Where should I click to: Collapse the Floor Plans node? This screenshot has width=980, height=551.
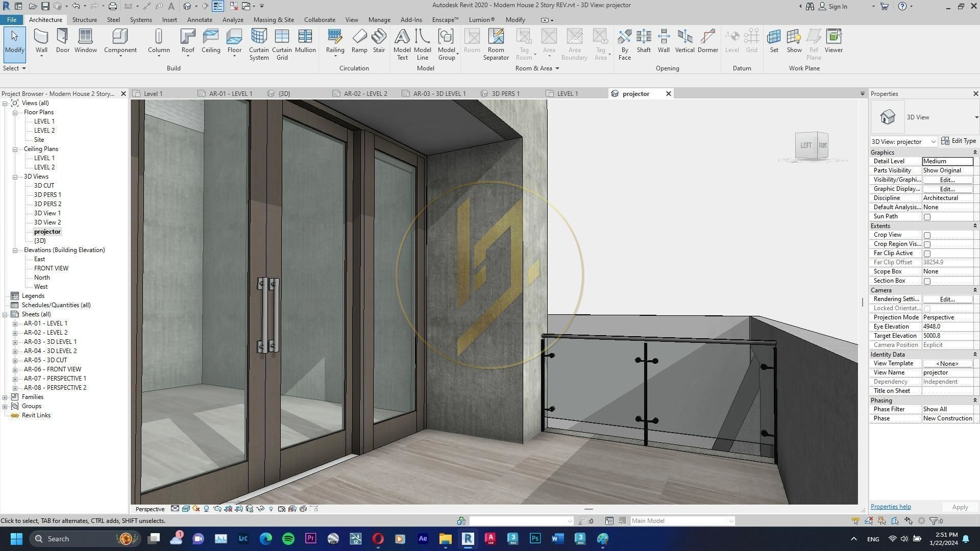coord(15,112)
